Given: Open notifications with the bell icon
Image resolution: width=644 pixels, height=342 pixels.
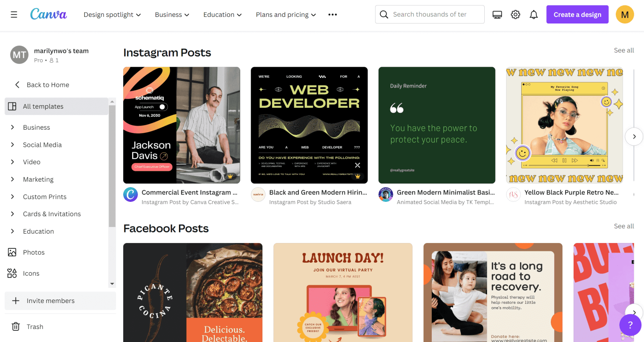Looking at the screenshot, I should pos(533,14).
